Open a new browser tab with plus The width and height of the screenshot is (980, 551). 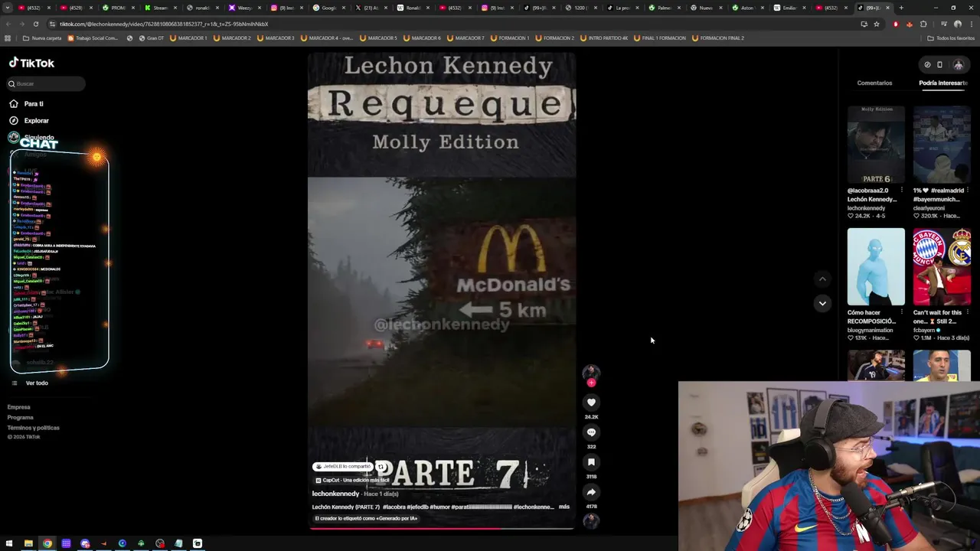[x=901, y=8]
